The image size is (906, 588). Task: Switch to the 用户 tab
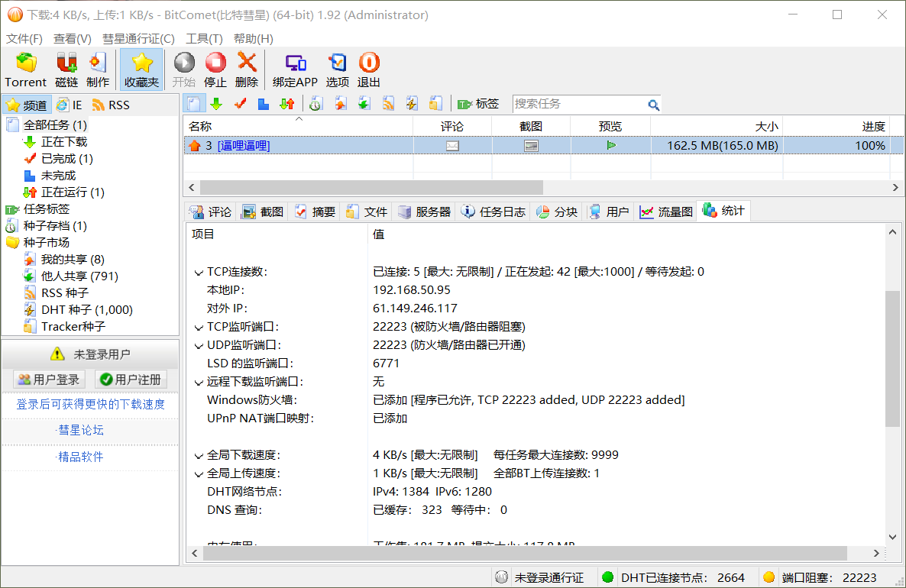(609, 212)
